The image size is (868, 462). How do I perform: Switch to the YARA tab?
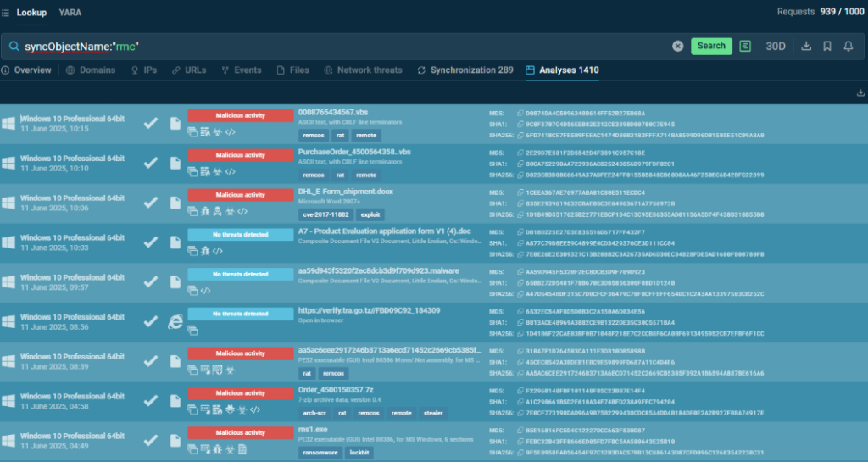click(x=70, y=13)
